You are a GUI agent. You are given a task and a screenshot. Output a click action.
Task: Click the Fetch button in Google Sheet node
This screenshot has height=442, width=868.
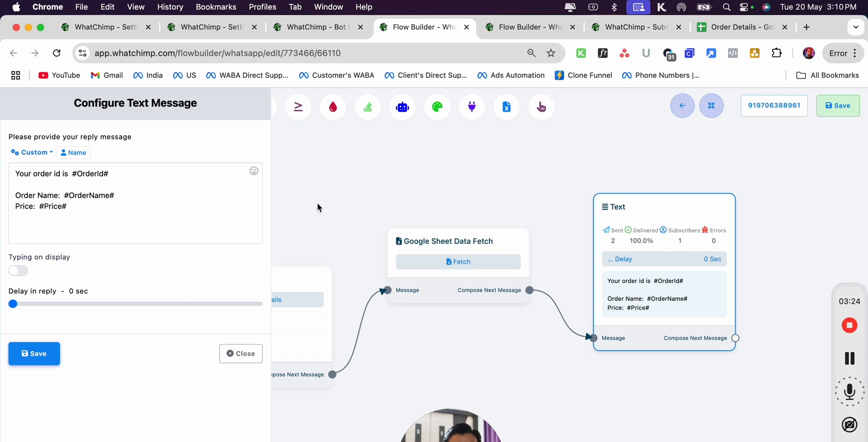point(458,262)
